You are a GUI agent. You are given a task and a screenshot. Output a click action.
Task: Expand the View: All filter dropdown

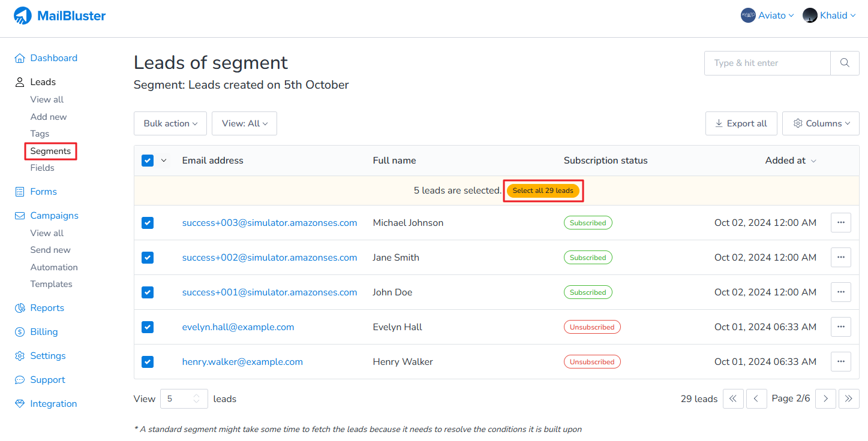coord(244,123)
